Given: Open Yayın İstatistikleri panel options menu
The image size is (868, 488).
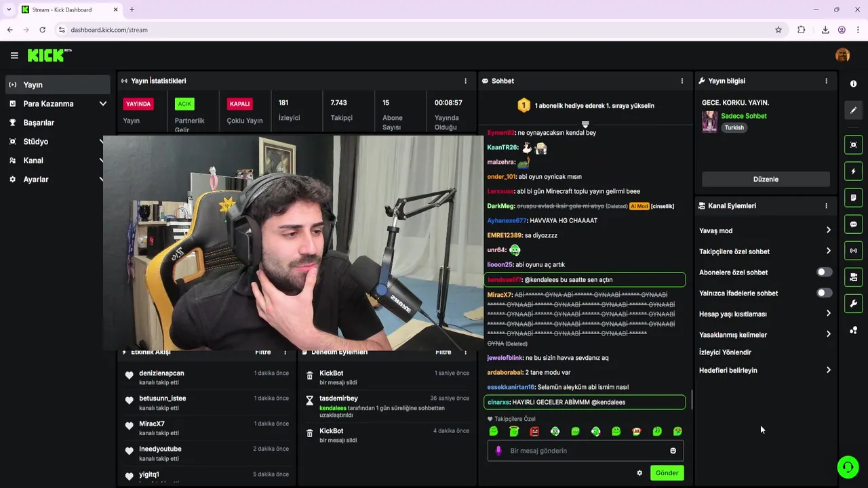Looking at the screenshot, I should click(x=465, y=81).
